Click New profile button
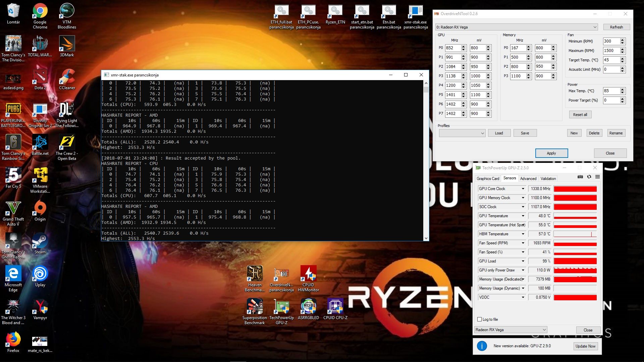The height and width of the screenshot is (362, 644). click(x=574, y=133)
